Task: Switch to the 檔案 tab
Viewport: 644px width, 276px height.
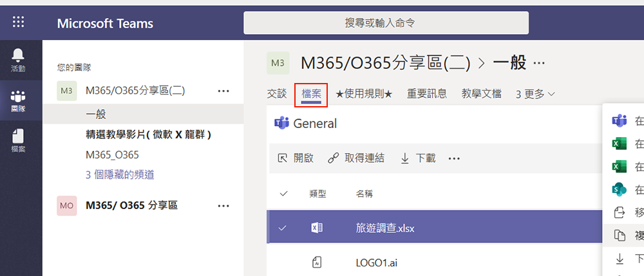Action: (x=311, y=95)
